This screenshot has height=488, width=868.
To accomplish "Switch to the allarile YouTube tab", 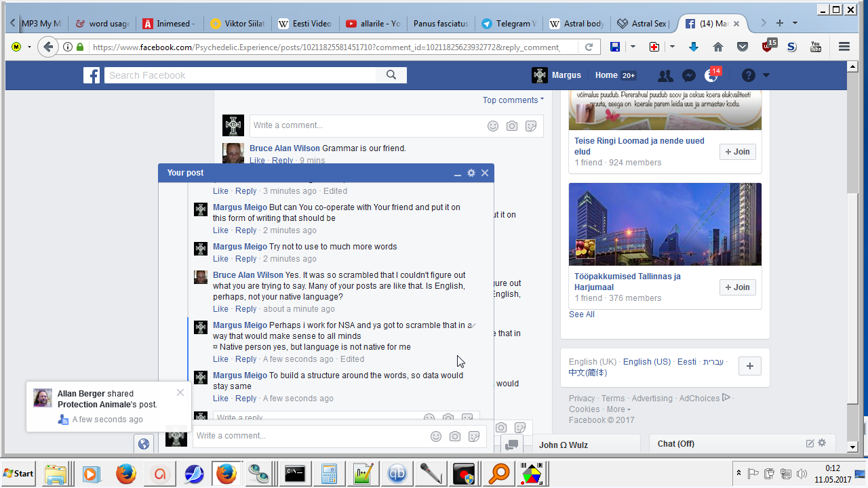I will point(372,23).
